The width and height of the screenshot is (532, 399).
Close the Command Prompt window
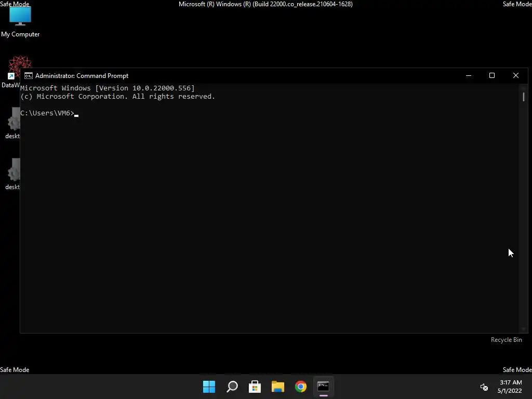[x=516, y=76]
